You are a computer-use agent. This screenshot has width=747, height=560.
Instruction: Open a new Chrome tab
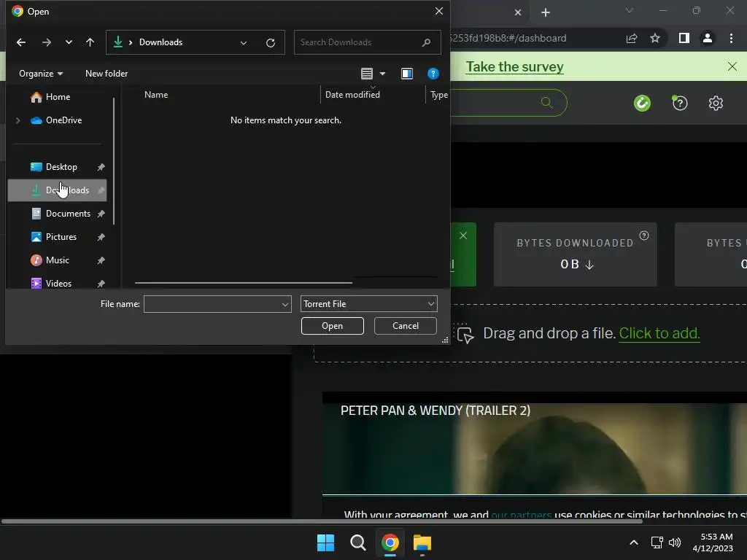(x=546, y=12)
